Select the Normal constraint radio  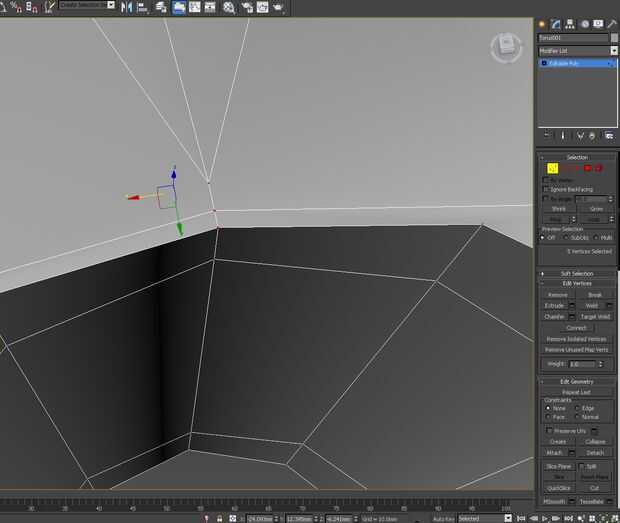(578, 417)
